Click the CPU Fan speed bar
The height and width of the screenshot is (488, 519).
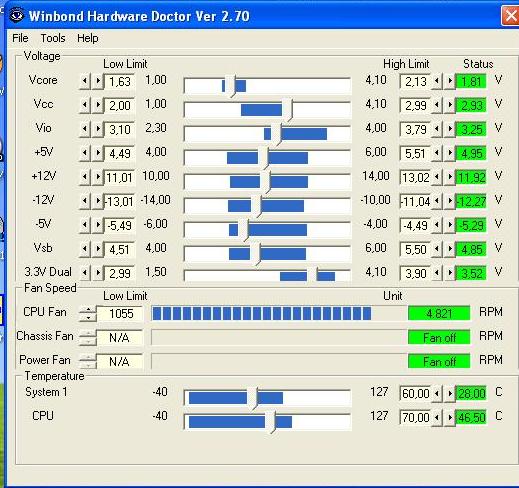click(278, 314)
